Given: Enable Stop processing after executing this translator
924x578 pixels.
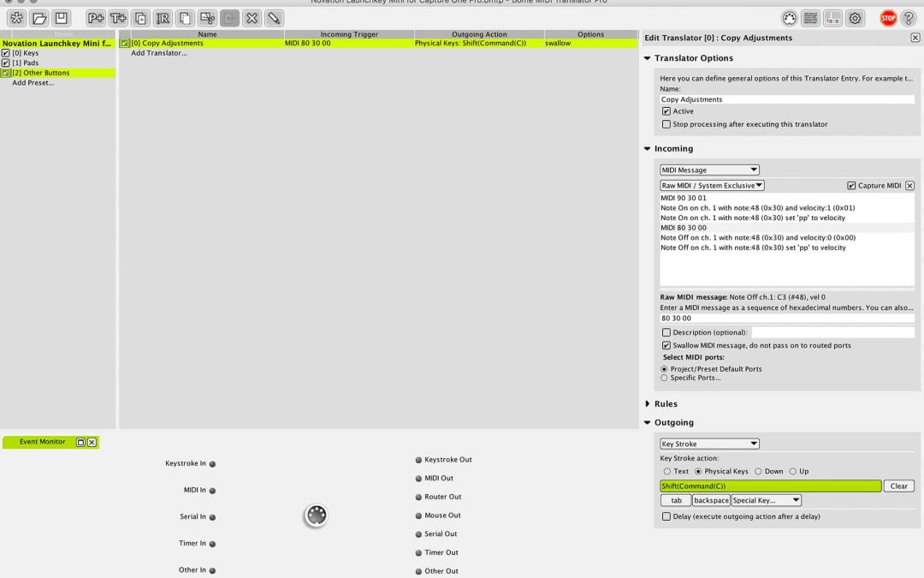Looking at the screenshot, I should pyautogui.click(x=666, y=124).
